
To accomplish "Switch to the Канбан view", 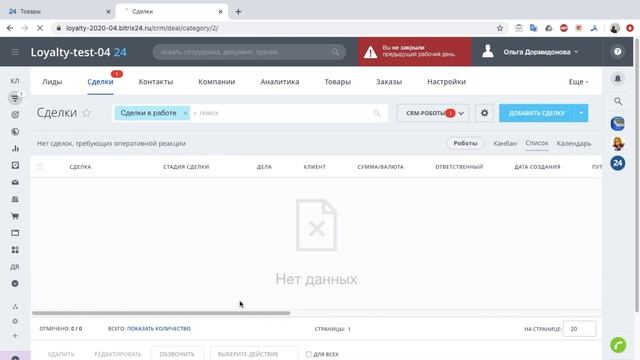I will click(x=505, y=143).
